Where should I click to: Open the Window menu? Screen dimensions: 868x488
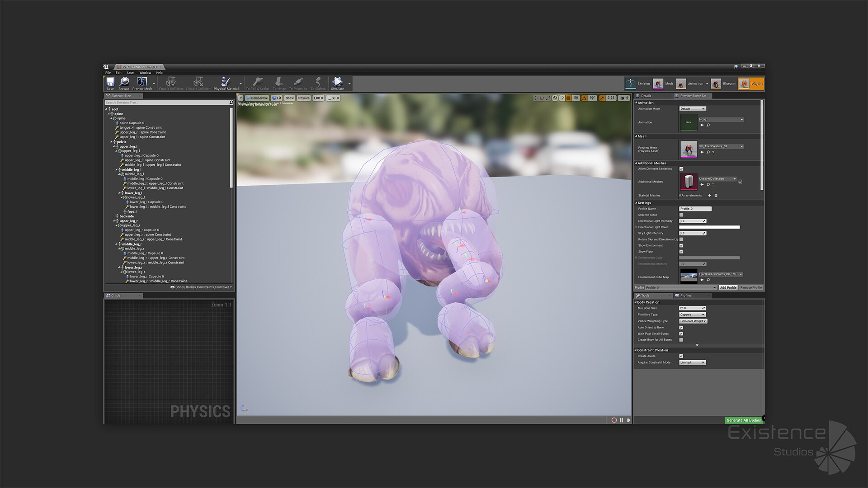coord(145,72)
